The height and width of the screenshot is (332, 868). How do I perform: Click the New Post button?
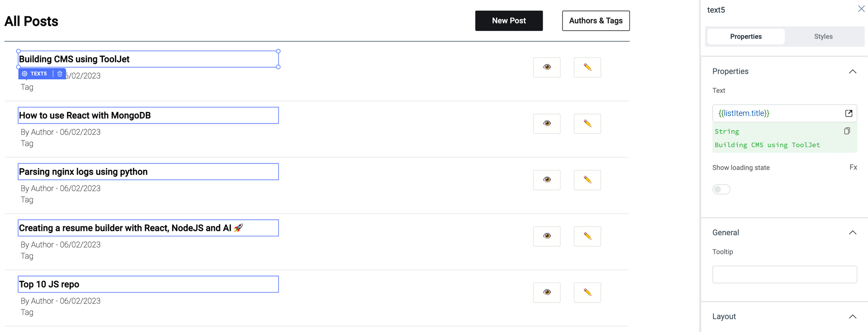pos(509,21)
